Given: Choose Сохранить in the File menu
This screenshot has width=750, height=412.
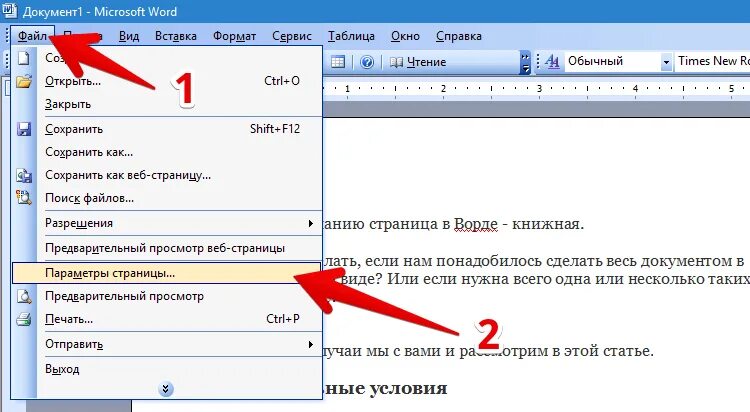Looking at the screenshot, I should pos(167,129).
